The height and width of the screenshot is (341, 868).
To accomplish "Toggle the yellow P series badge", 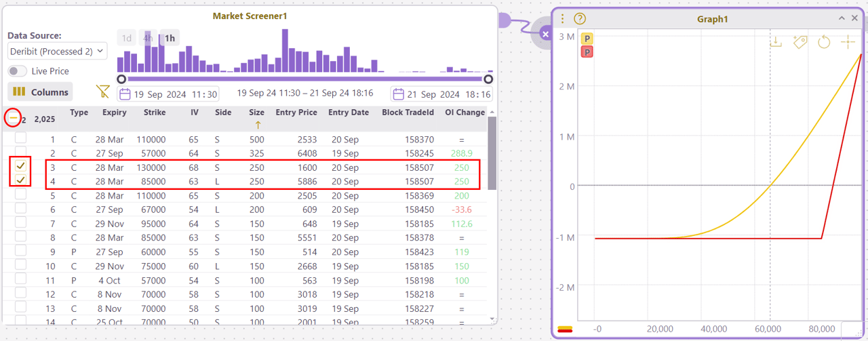I will pyautogui.click(x=587, y=39).
